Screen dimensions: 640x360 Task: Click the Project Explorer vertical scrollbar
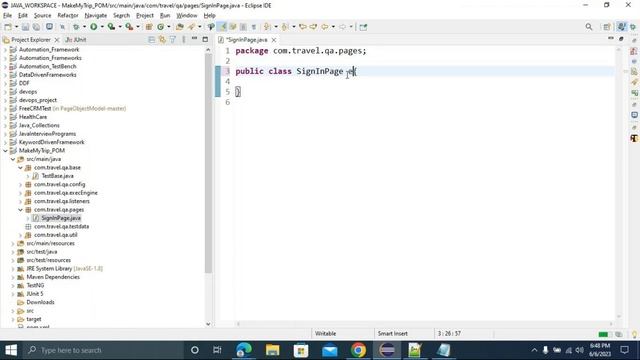[x=208, y=163]
